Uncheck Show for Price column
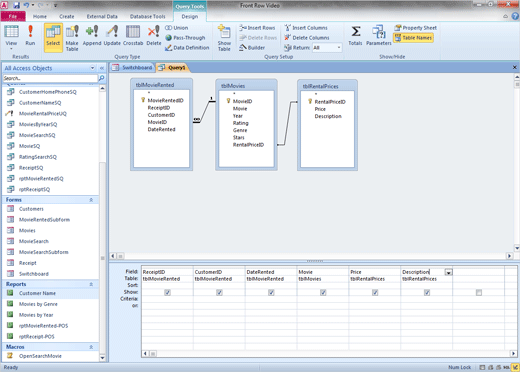The width and height of the screenshot is (520, 372). [x=375, y=292]
